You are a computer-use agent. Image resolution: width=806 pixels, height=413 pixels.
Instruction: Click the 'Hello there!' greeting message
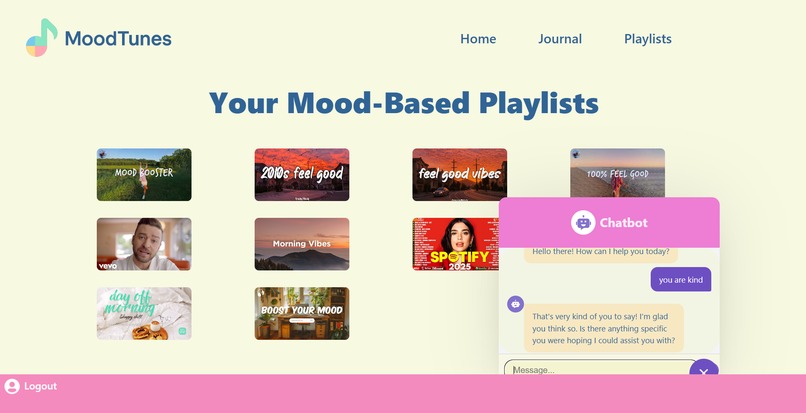tap(600, 254)
